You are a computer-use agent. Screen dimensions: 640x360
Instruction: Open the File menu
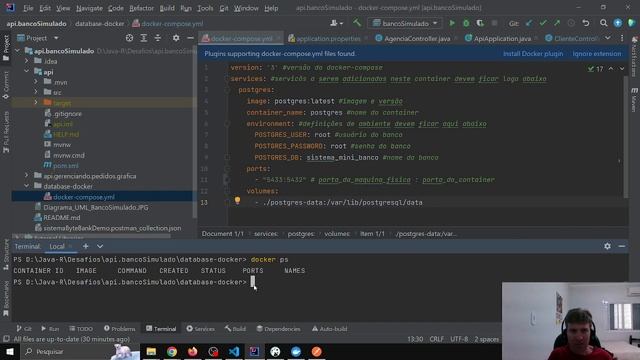28,8
